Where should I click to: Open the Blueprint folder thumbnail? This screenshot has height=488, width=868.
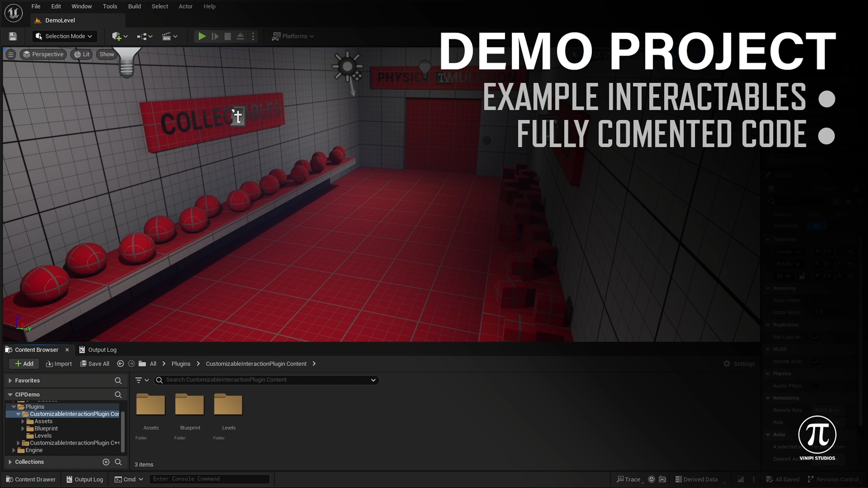189,404
